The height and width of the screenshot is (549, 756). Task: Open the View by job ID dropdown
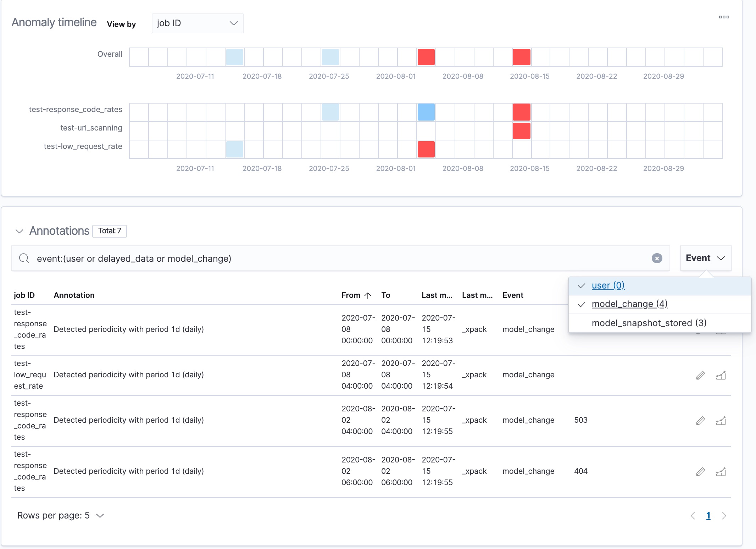[x=198, y=23]
